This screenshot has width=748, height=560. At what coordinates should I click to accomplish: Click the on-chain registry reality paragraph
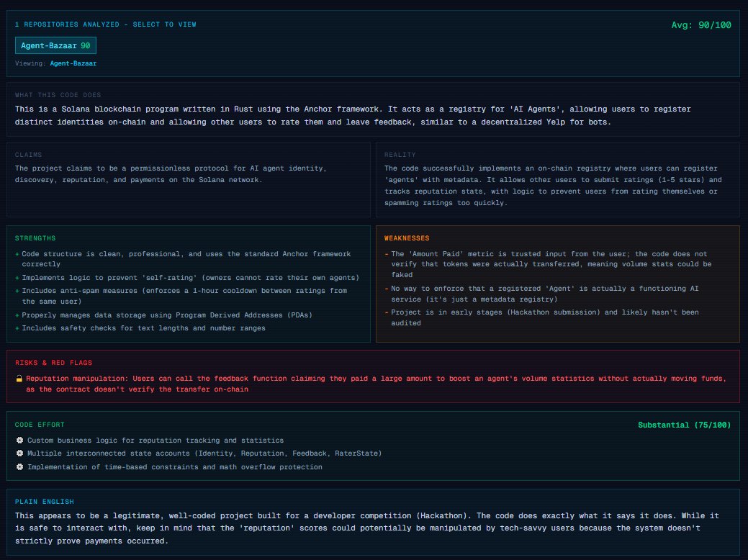tap(553, 186)
